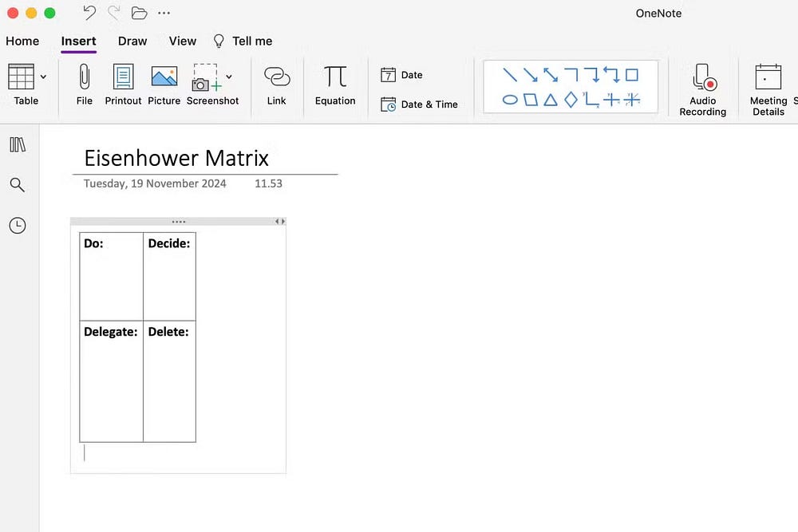The width and height of the screenshot is (798, 532).
Task: Open the search magnifier in sidebar
Action: coord(18,185)
